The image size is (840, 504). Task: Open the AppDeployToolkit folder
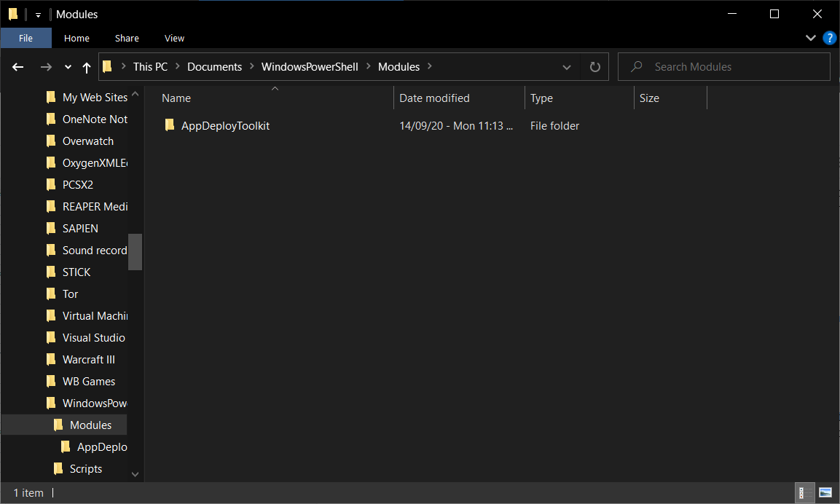[x=225, y=125]
